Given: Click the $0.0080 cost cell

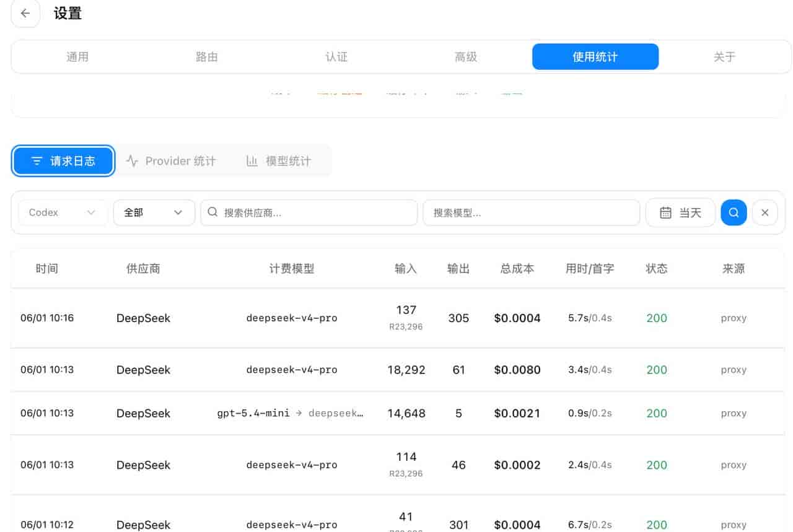Looking at the screenshot, I should [517, 370].
